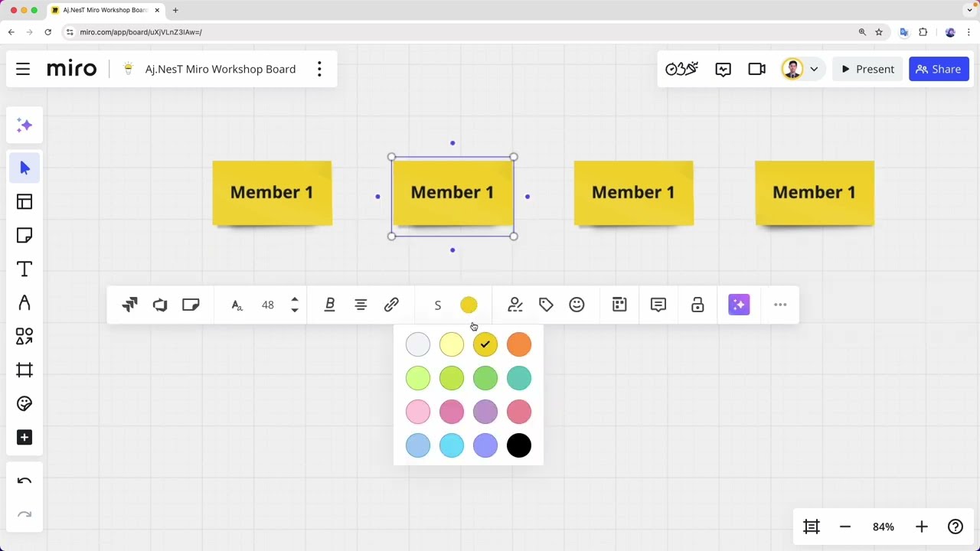Select the checked yellow color swatch

click(485, 344)
